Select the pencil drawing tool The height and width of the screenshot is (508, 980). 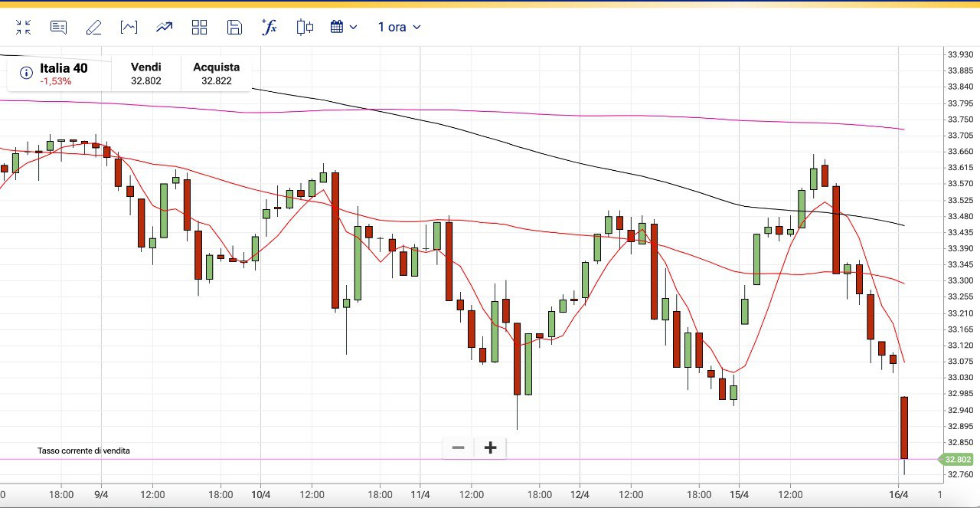pos(93,28)
